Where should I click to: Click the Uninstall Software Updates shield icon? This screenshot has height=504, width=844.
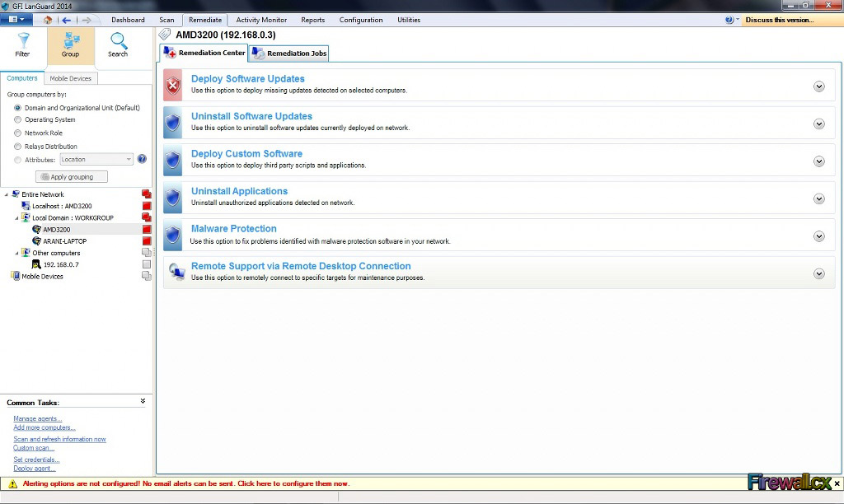[x=173, y=123]
